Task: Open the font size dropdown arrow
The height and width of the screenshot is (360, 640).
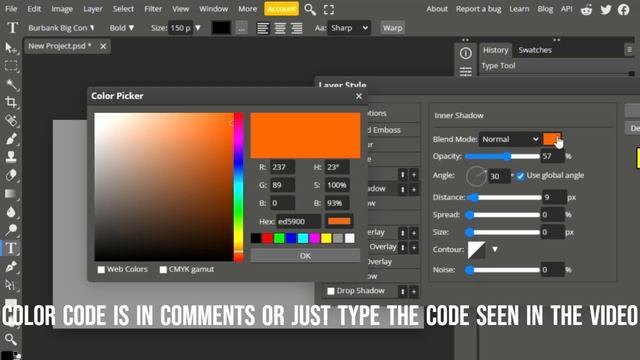Action: pos(198,28)
